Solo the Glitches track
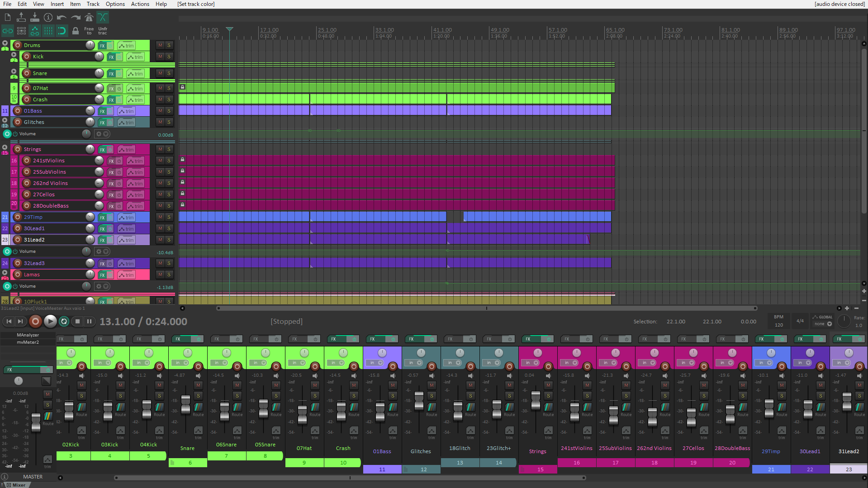The image size is (868, 488). [169, 122]
